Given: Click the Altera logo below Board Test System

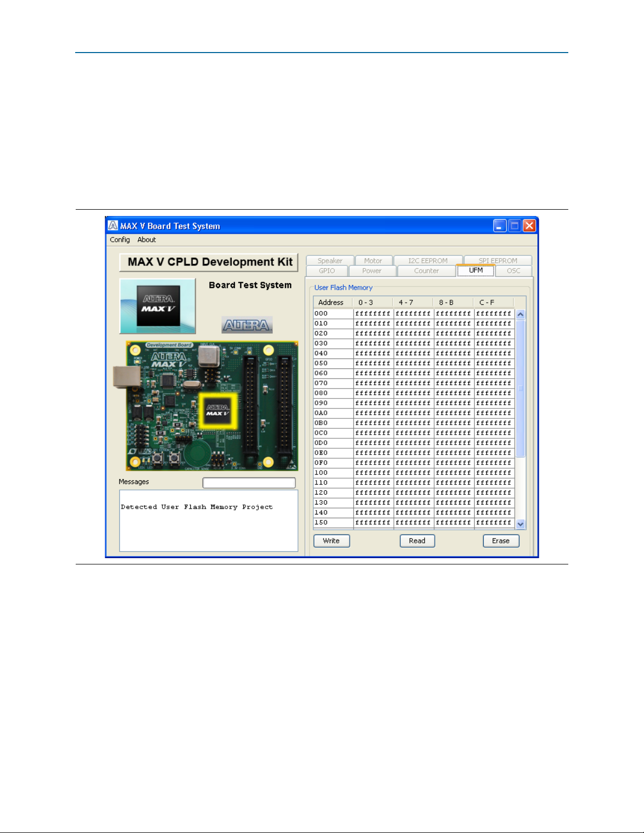Looking at the screenshot, I should pos(247,325).
